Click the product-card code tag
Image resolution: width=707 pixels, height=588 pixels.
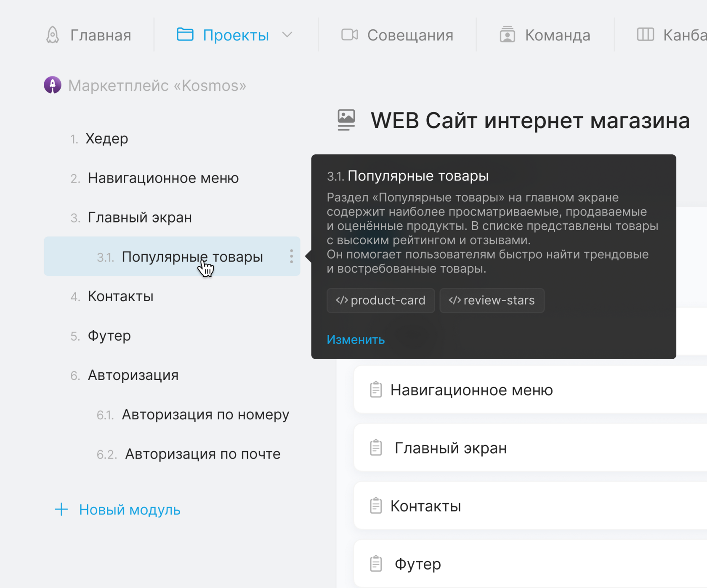pos(380,300)
